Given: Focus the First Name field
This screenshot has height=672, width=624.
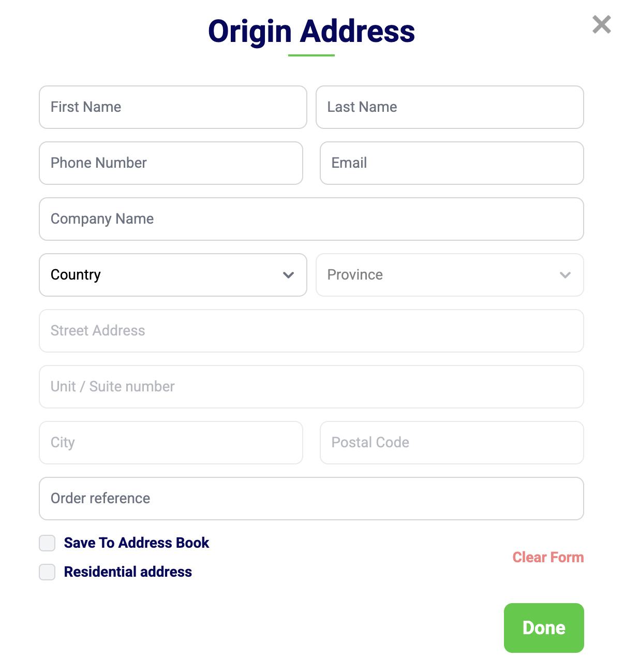Looking at the screenshot, I should 173,107.
